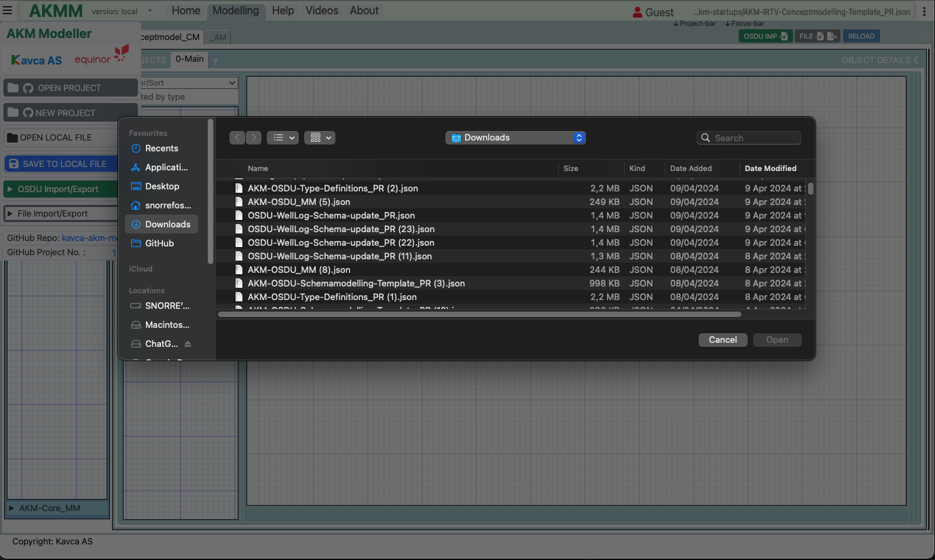The width and height of the screenshot is (935, 560).
Task: Click the RELOAD button
Action: (862, 36)
